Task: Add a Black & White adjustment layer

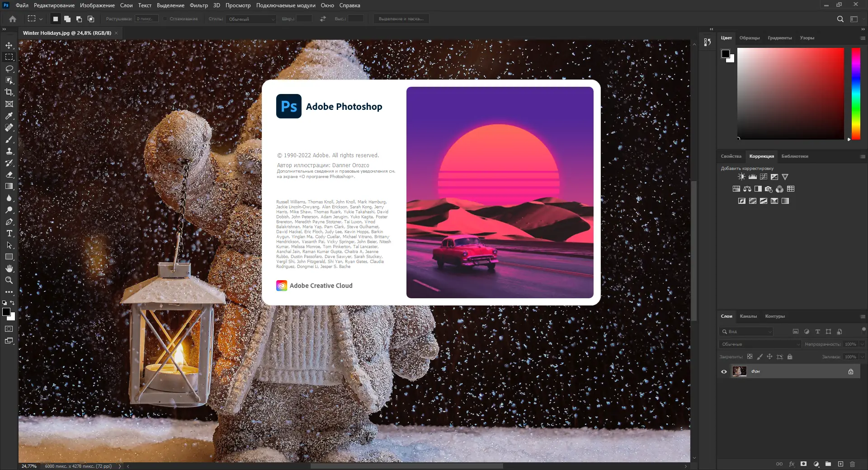Action: [758, 189]
